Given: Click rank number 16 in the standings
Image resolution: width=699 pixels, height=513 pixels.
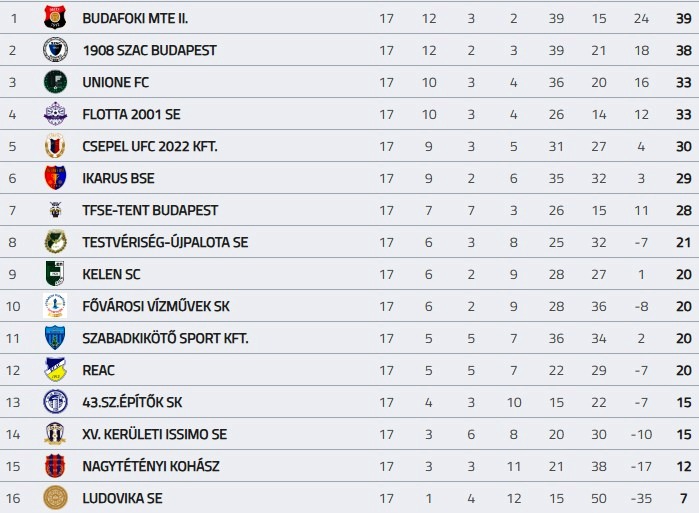Looking at the screenshot, I should (13, 498).
